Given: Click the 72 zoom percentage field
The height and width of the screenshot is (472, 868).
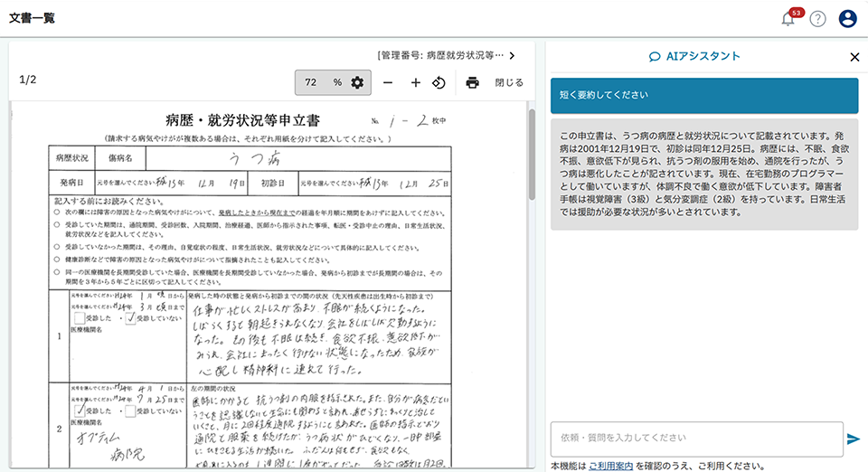Looking at the screenshot, I should pyautogui.click(x=312, y=82).
